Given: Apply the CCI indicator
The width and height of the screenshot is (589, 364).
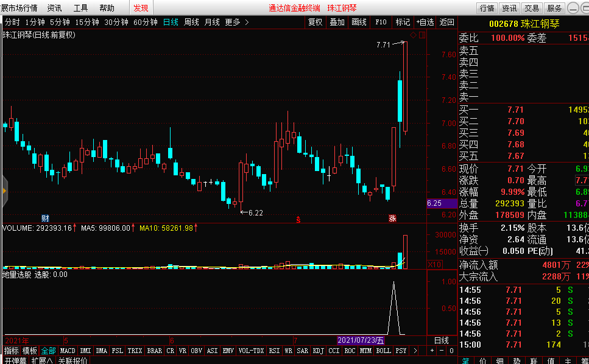Looking at the screenshot, I should [334, 351].
